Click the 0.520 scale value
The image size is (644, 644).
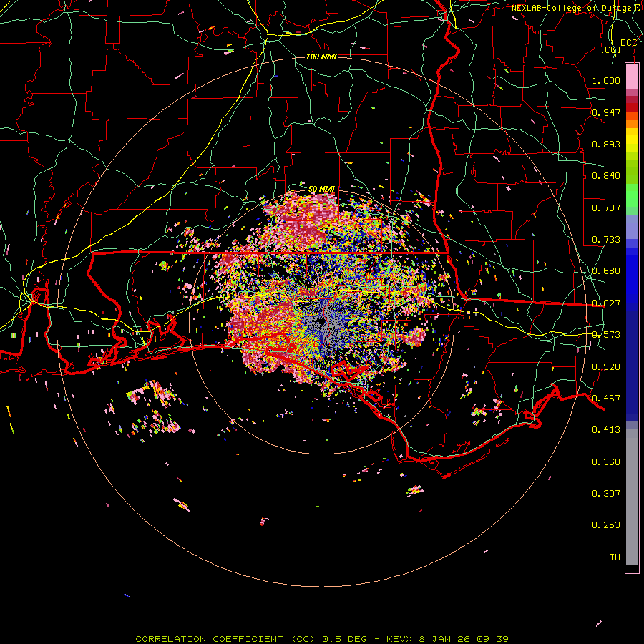[606, 367]
